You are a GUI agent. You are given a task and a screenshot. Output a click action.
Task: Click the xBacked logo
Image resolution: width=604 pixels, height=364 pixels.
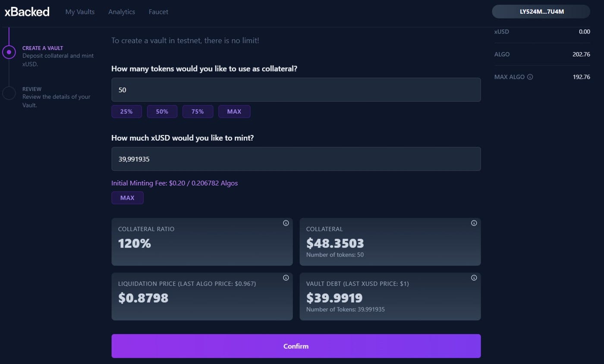(x=27, y=12)
